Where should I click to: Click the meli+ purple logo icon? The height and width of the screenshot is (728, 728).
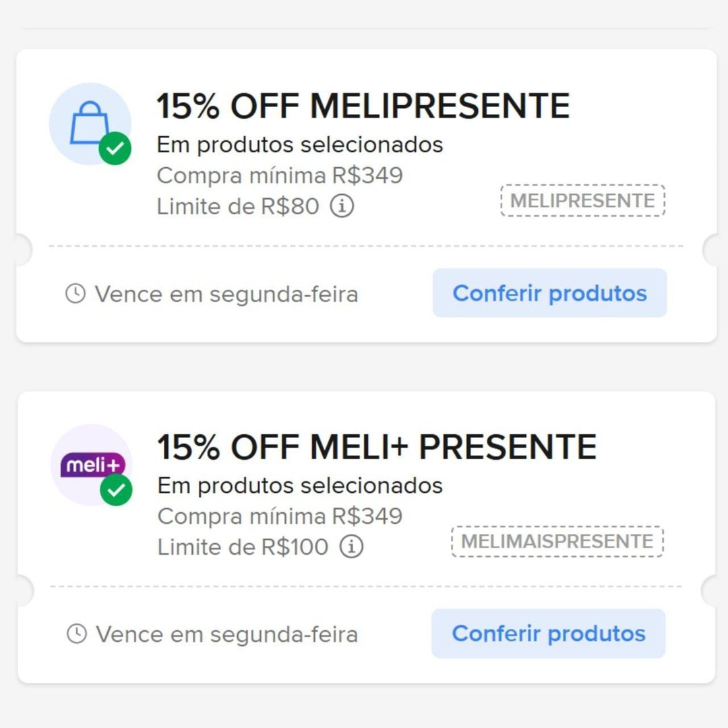[x=92, y=464]
